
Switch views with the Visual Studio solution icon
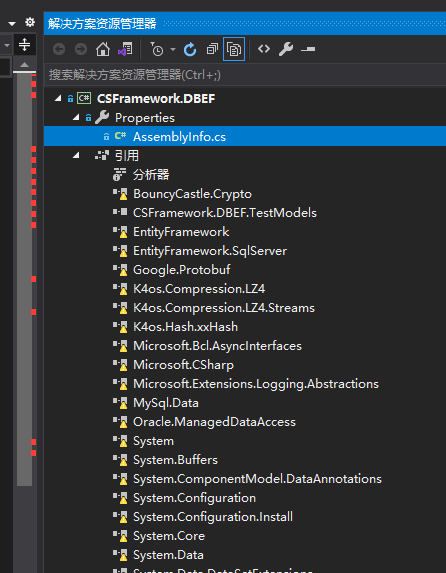click(125, 49)
